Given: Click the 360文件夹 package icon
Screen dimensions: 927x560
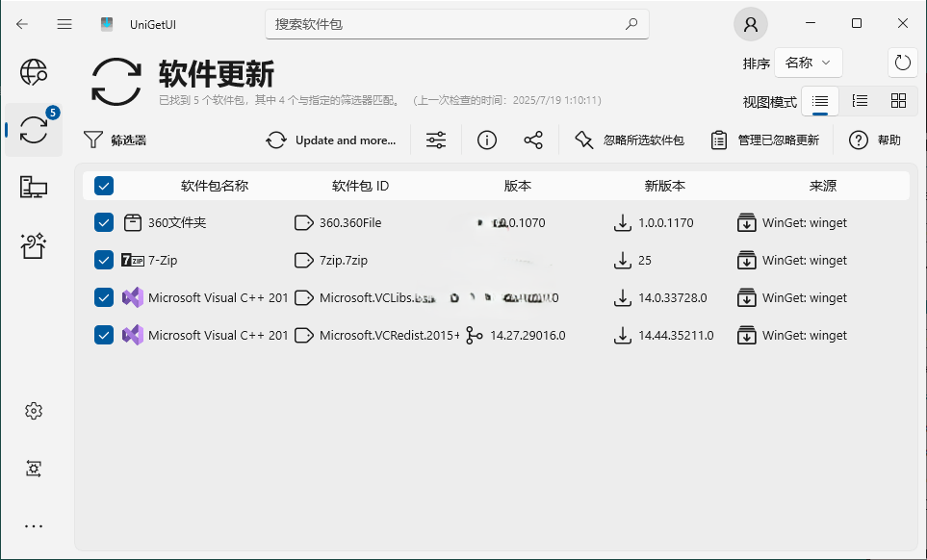Looking at the screenshot, I should pyautogui.click(x=133, y=222).
